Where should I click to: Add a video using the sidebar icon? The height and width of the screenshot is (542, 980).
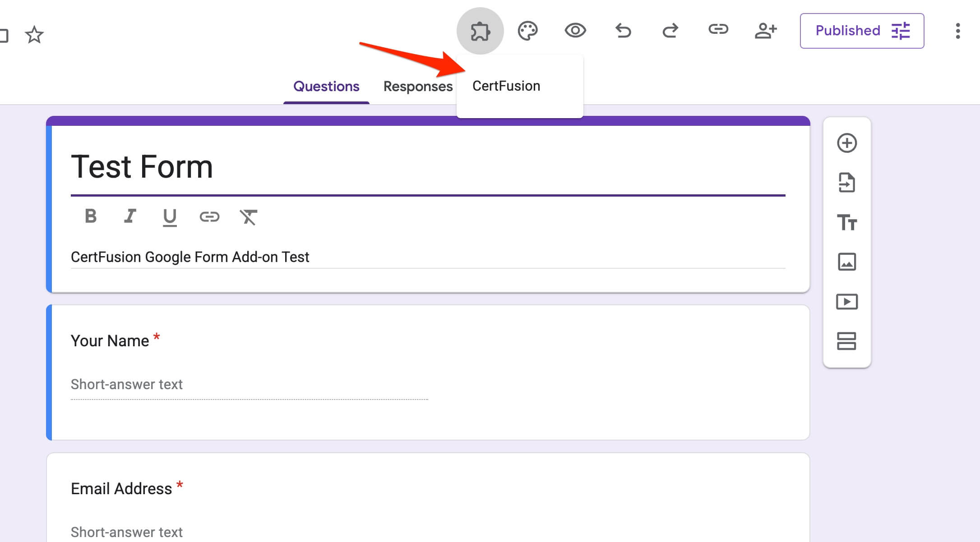click(847, 302)
